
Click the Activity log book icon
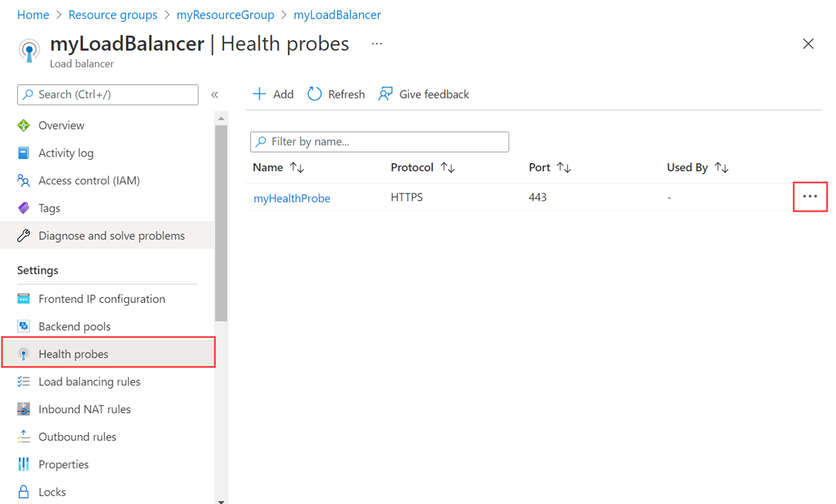[24, 153]
